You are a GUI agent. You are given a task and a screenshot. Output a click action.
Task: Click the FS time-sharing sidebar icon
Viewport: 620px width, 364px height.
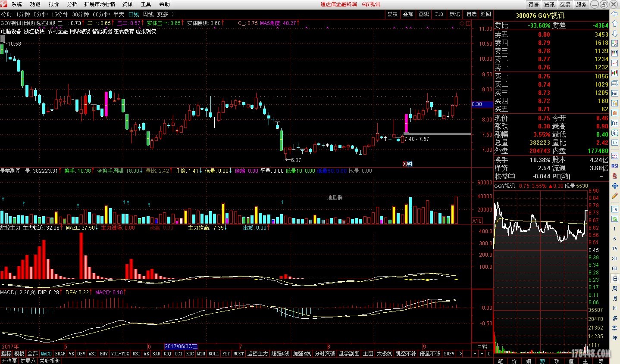tap(615, 209)
